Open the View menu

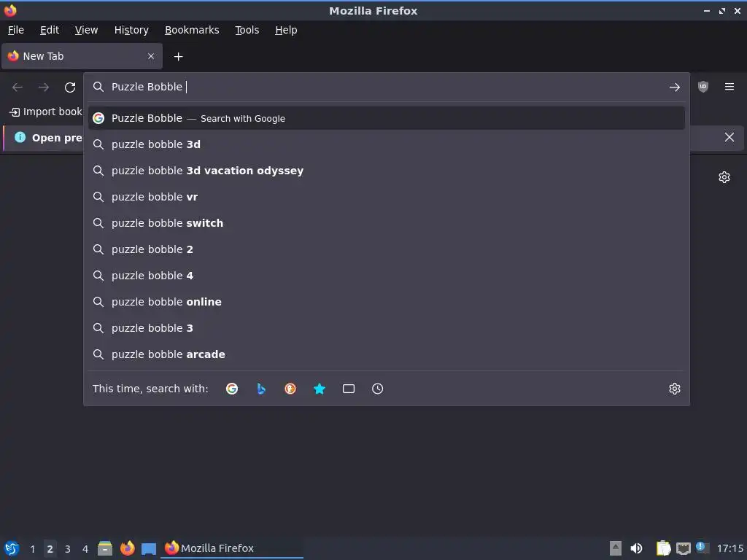point(86,30)
